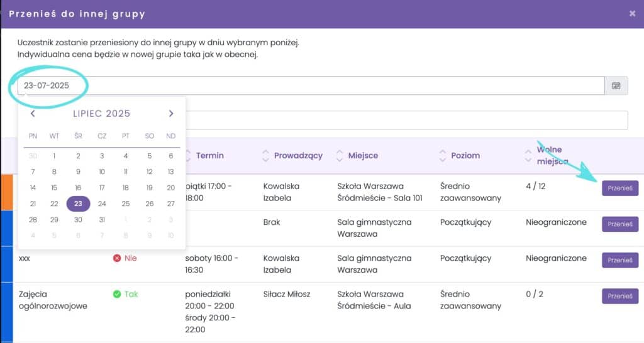Sort table by Miejsce column arrows
Screen dimensions: 644x343
pos(340,156)
